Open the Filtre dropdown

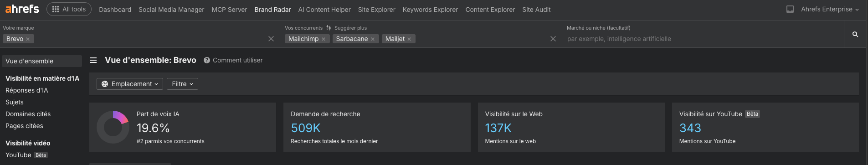182,84
